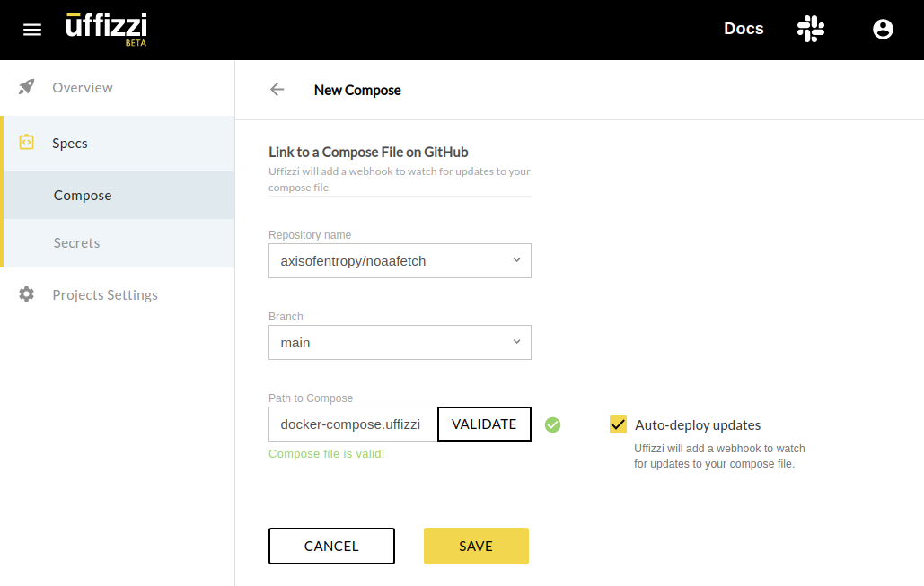Open the Branch dropdown
The width and height of the screenshot is (924, 586).
pos(400,342)
